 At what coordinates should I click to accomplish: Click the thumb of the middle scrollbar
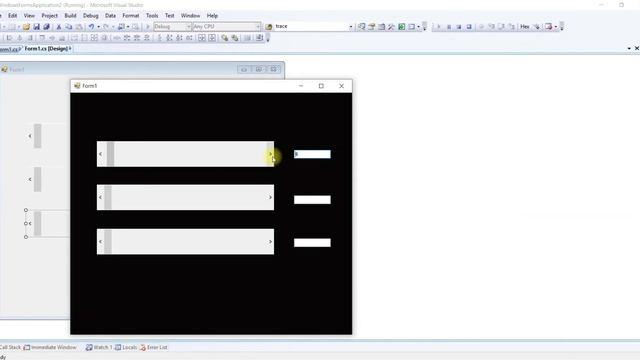point(108,198)
